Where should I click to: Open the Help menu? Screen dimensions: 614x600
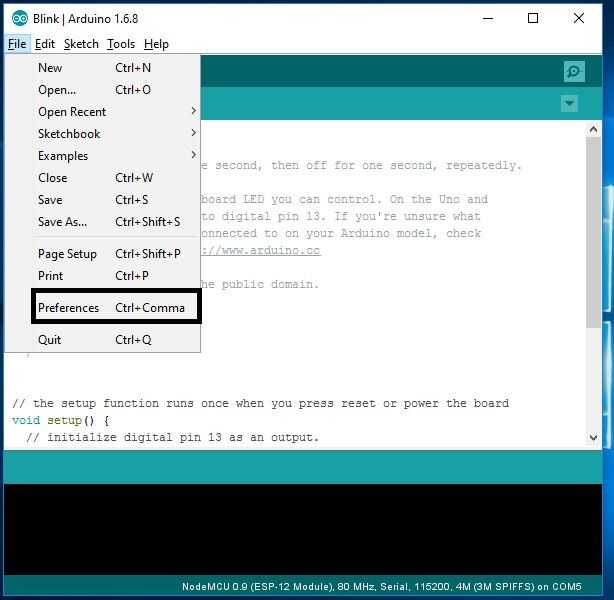point(156,44)
